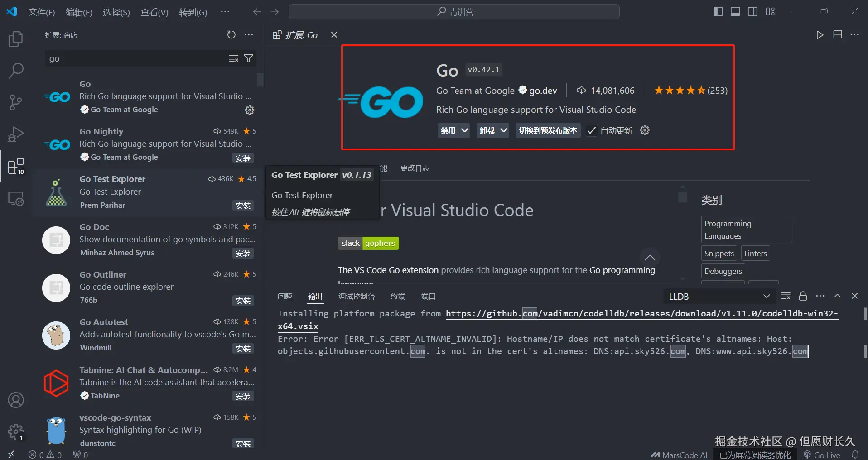The width and height of the screenshot is (868, 460).
Task: Open the changelog tab of Go extension
Action: (415, 168)
